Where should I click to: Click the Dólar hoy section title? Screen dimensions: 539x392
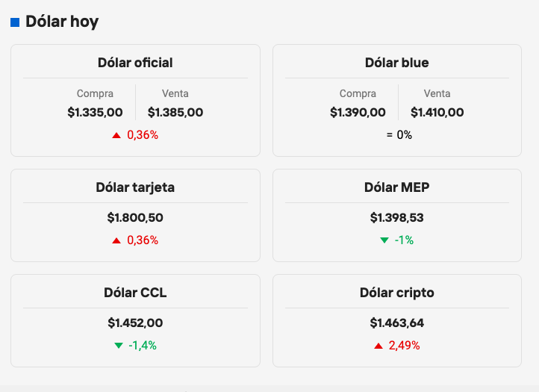[62, 22]
